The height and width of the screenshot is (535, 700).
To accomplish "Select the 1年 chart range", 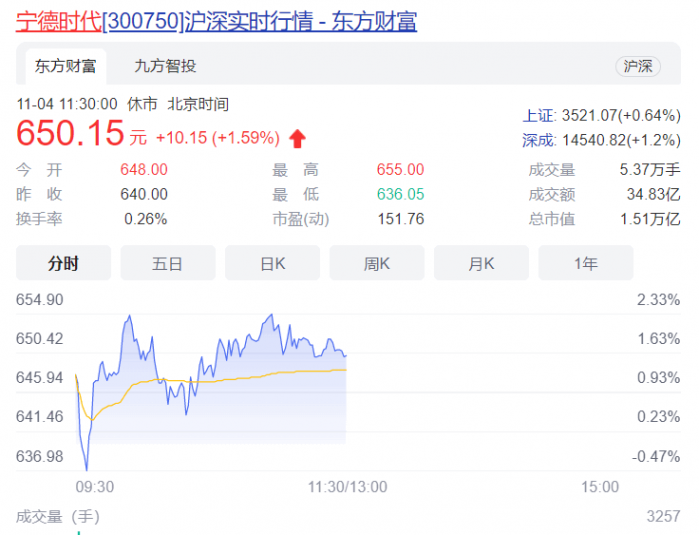I will click(x=586, y=264).
